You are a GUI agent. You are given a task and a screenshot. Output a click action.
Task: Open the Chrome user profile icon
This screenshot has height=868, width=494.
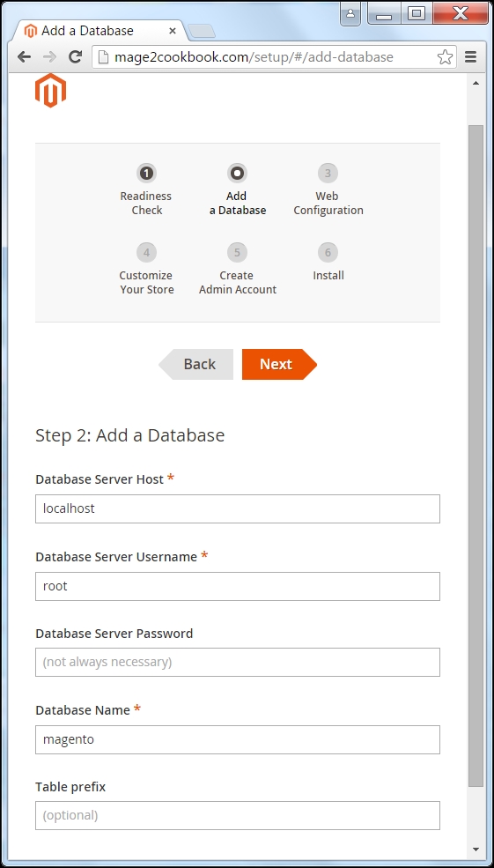point(350,13)
